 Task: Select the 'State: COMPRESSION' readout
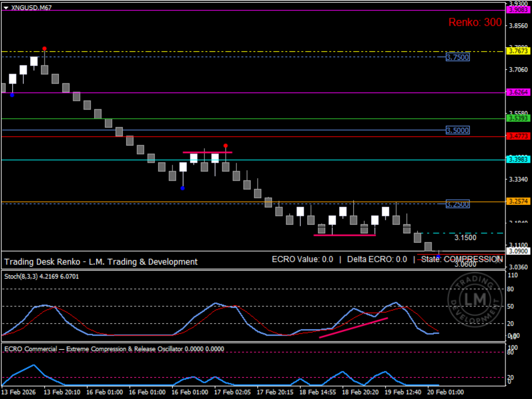tap(462, 259)
